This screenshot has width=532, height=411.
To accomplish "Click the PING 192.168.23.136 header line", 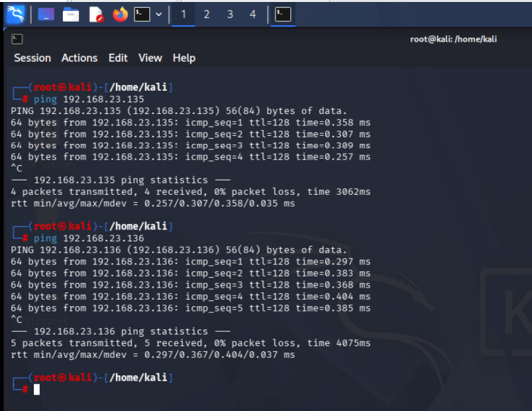I will [179, 250].
